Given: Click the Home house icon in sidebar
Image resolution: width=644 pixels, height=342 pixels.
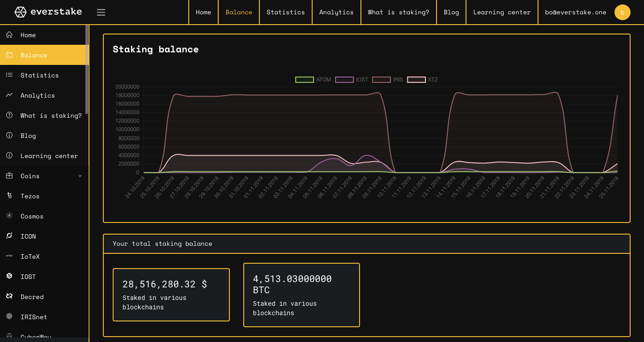Looking at the screenshot, I should click(x=9, y=34).
